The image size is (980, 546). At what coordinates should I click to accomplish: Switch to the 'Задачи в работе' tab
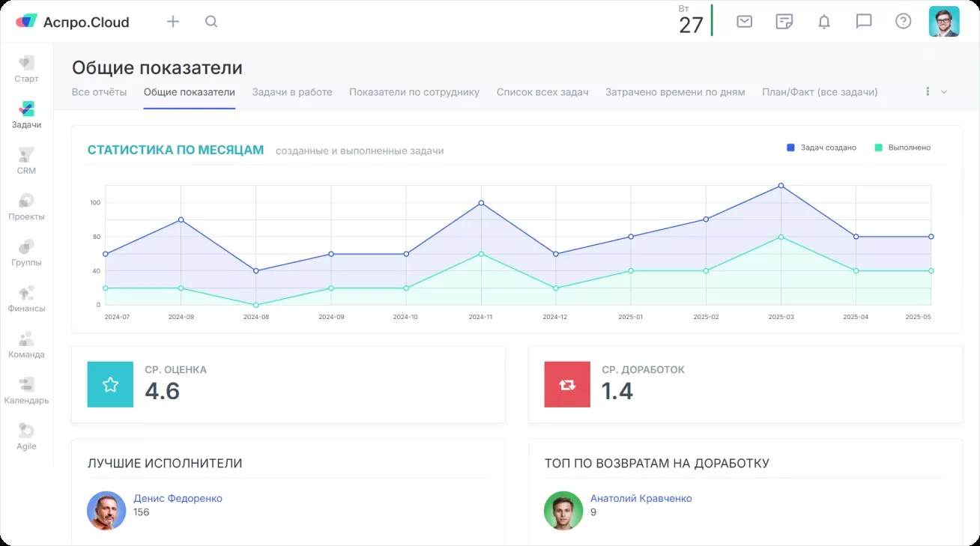tap(292, 92)
